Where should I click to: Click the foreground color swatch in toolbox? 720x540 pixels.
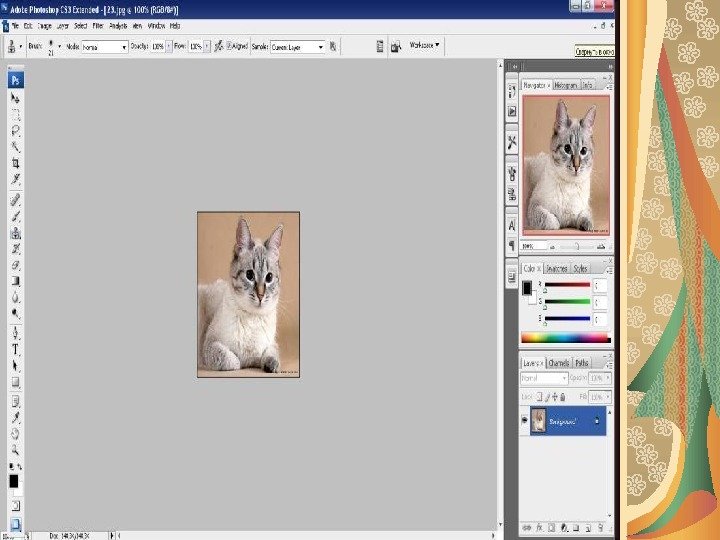(x=14, y=481)
